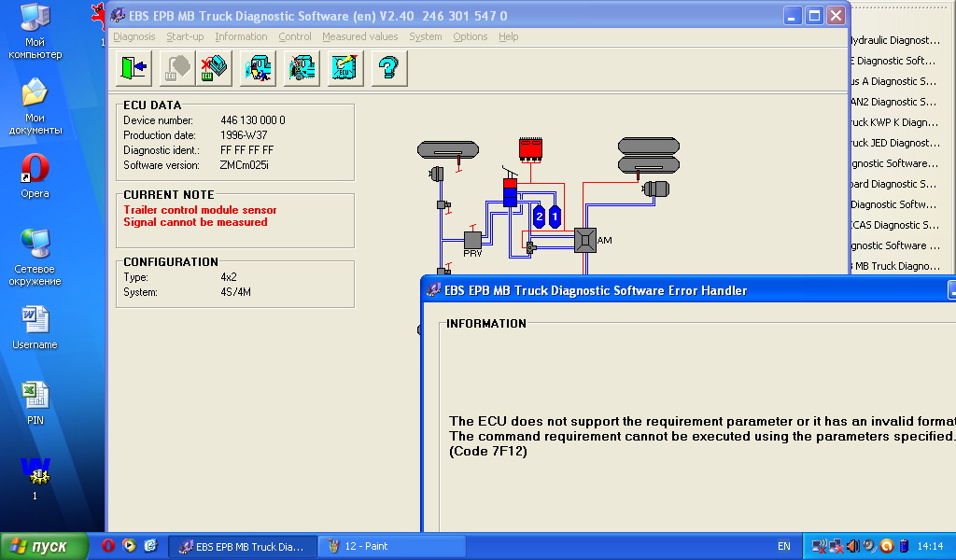Open the ECU edit pencil toolbar icon

[x=345, y=67]
